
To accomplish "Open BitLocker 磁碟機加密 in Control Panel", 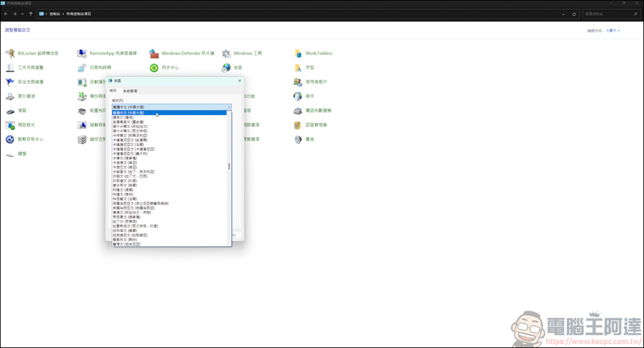I will [32, 53].
